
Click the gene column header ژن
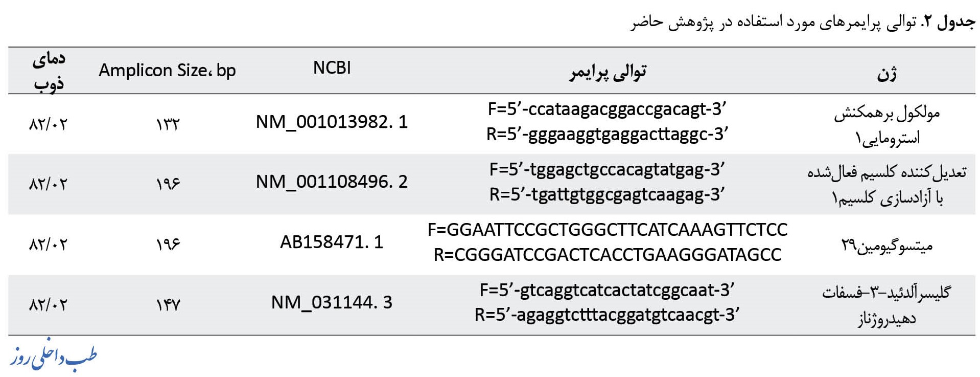[887, 74]
